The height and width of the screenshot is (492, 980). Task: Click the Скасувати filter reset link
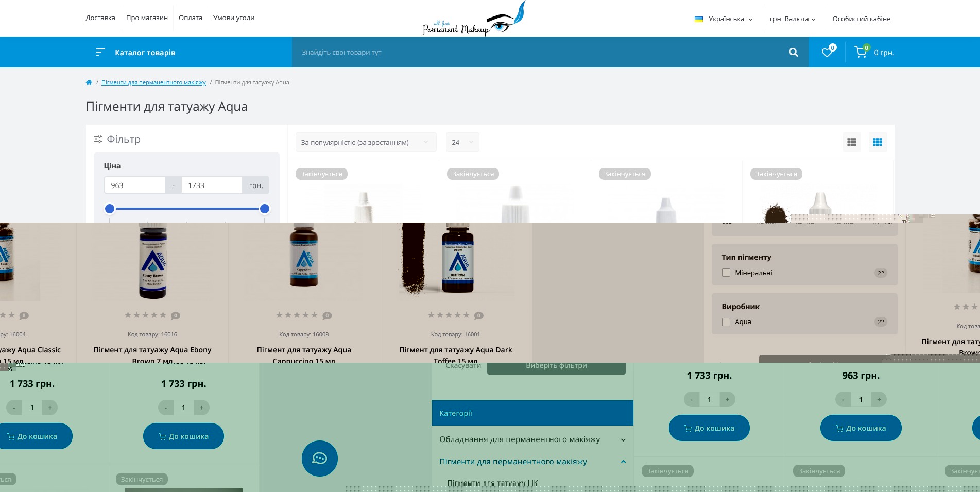pos(463,366)
